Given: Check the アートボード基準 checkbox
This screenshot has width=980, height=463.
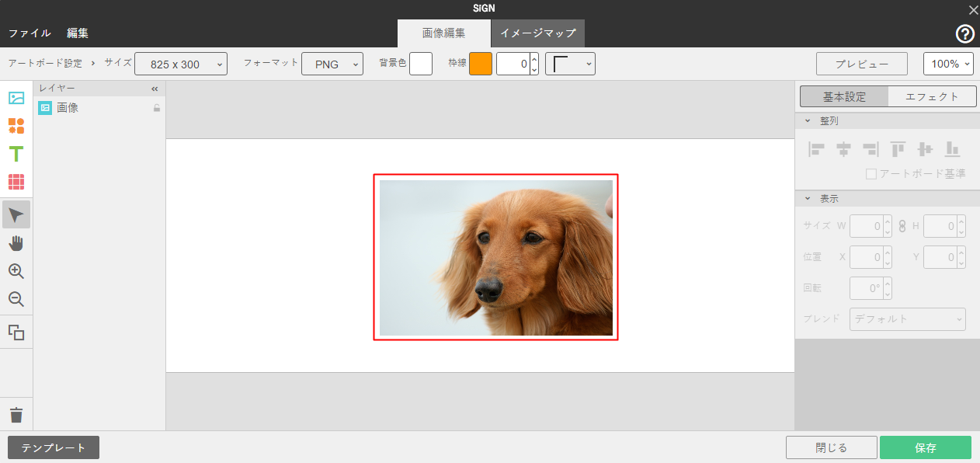Looking at the screenshot, I should pos(871,174).
